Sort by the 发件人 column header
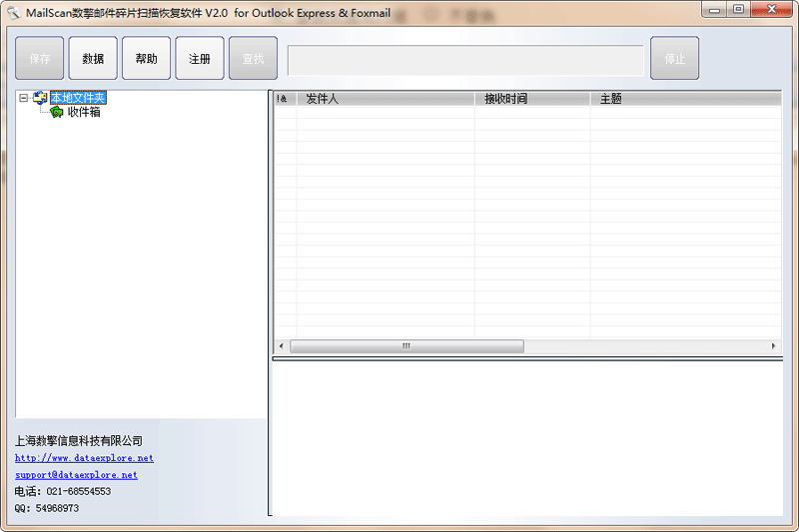The width and height of the screenshot is (799, 532). [386, 99]
